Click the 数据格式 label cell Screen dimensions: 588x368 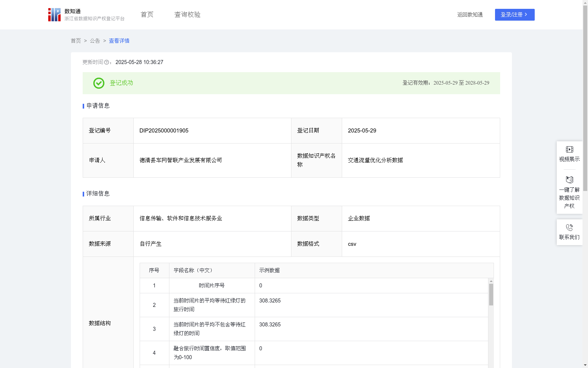click(316, 244)
